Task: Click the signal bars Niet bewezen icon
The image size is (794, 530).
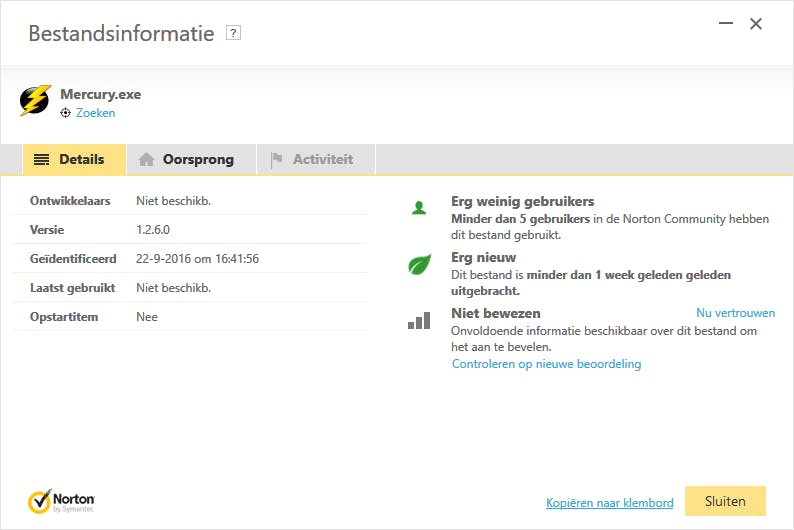Action: 418,320
